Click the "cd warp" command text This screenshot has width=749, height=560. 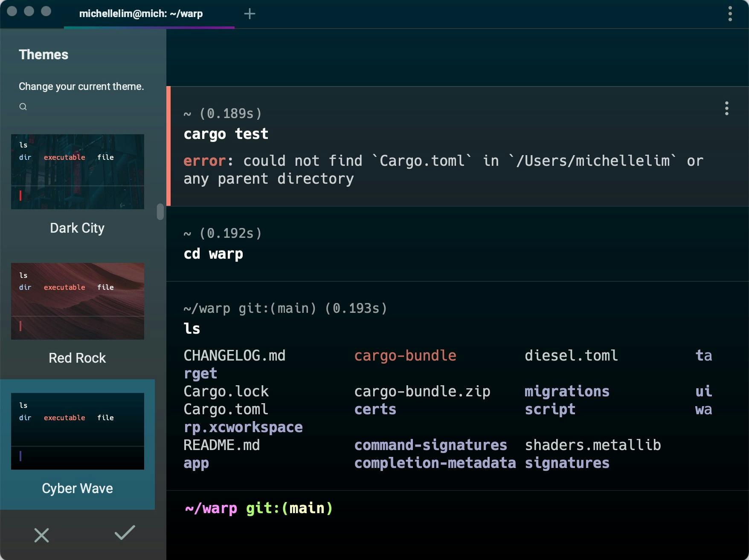point(213,254)
